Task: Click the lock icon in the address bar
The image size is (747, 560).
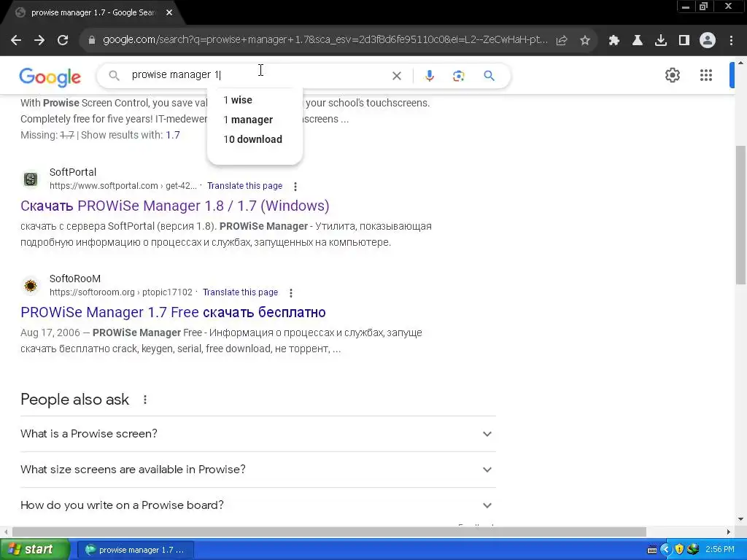Action: tap(92, 40)
